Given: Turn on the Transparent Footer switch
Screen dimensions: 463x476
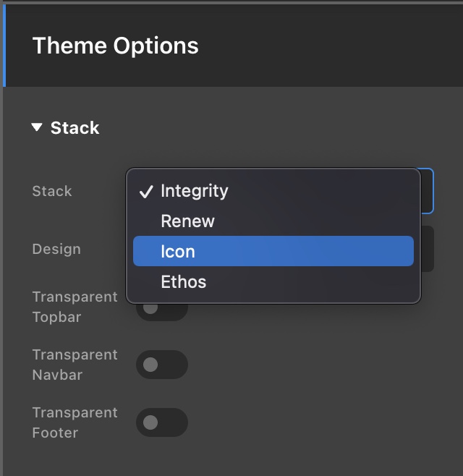Looking at the screenshot, I should (161, 422).
